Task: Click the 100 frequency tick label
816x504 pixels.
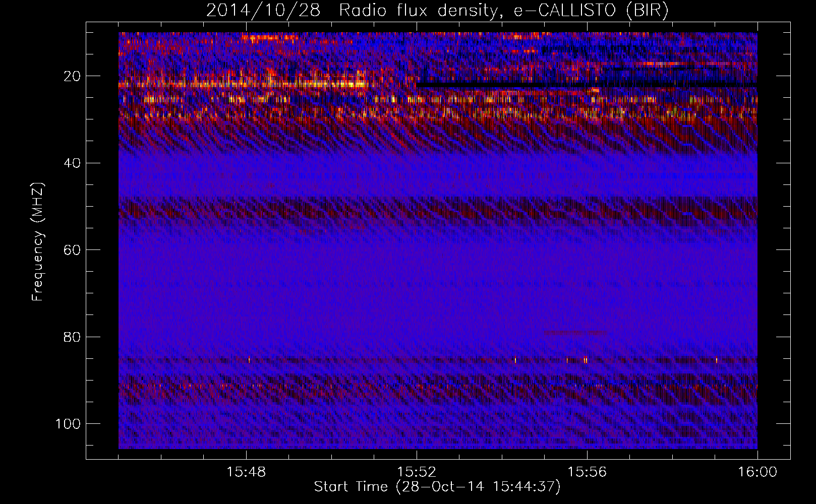Action: (68, 424)
